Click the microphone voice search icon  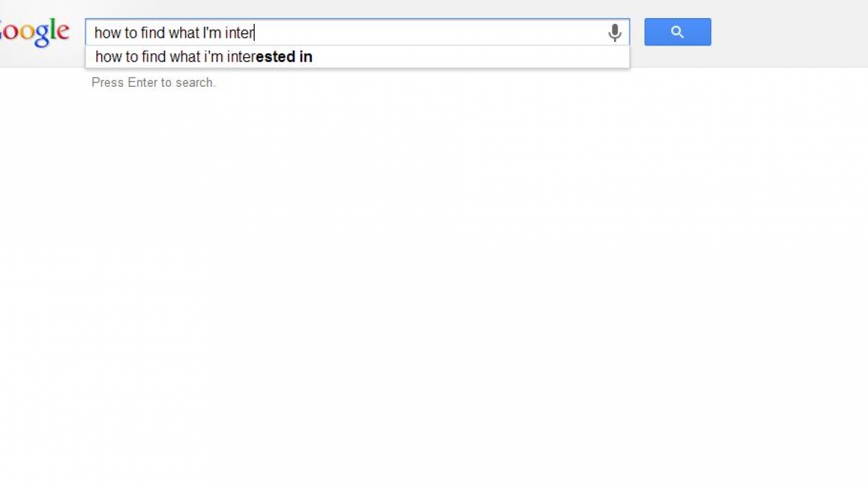pos(615,33)
